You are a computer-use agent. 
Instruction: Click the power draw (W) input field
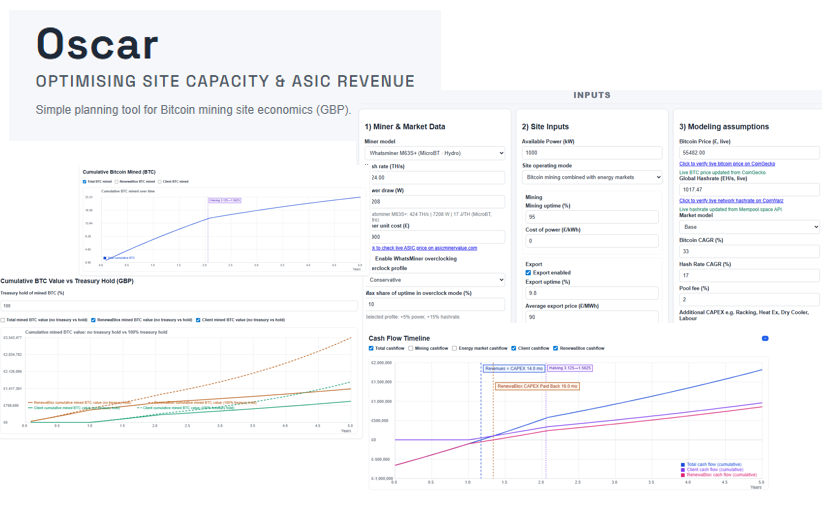point(437,201)
